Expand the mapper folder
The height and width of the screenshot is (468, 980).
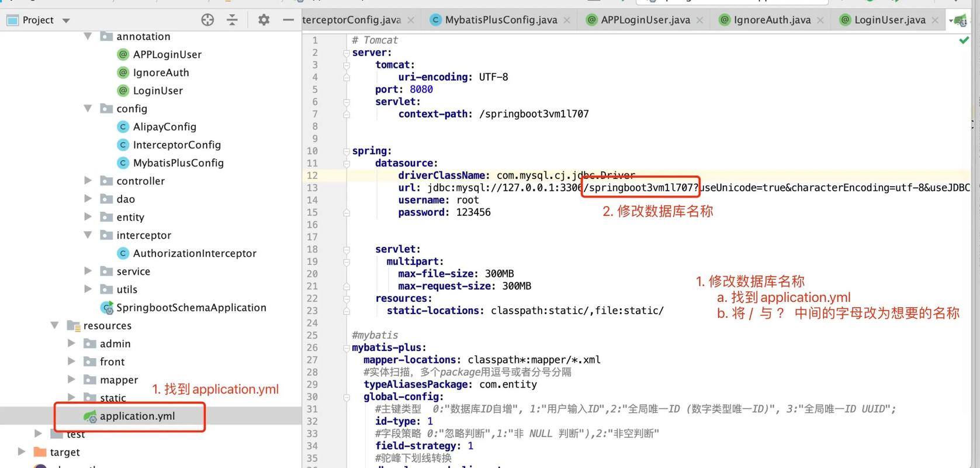pos(71,379)
